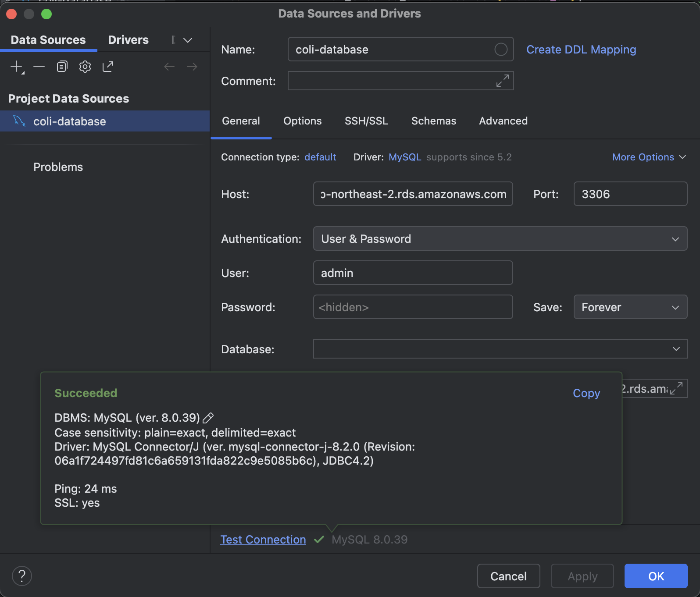The image size is (700, 597).
Task: Click the URL field ending rds.am
Action: (654, 388)
